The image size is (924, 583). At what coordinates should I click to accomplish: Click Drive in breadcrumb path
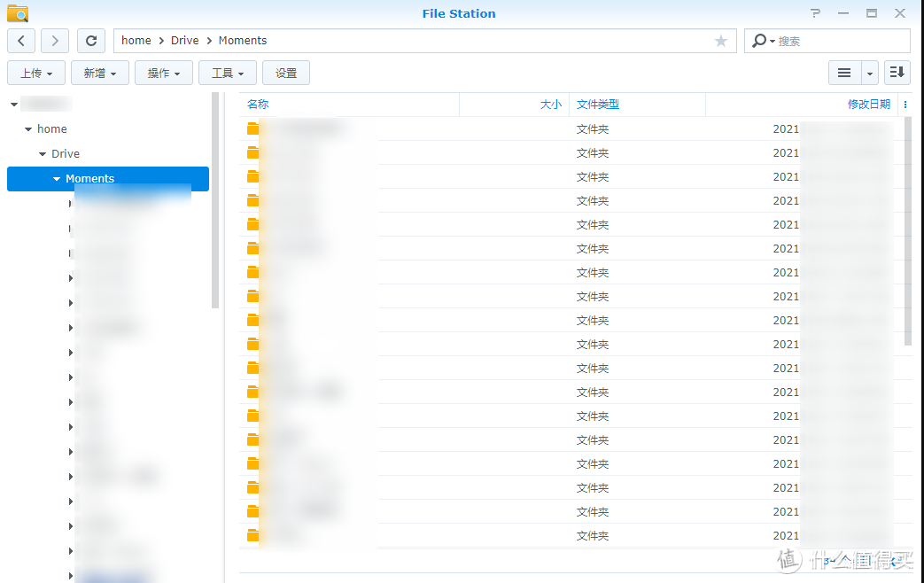pyautogui.click(x=184, y=41)
